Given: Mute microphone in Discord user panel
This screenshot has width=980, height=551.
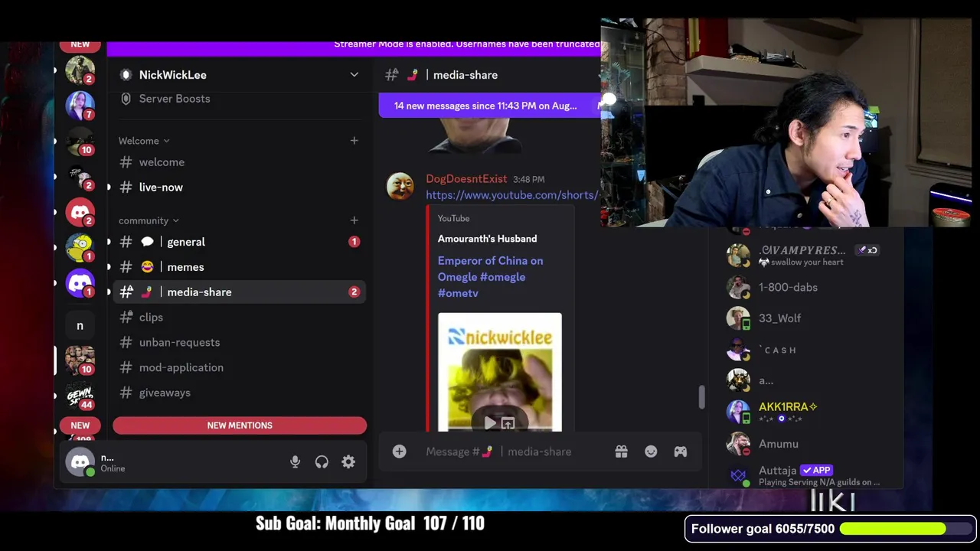Looking at the screenshot, I should pyautogui.click(x=295, y=461).
